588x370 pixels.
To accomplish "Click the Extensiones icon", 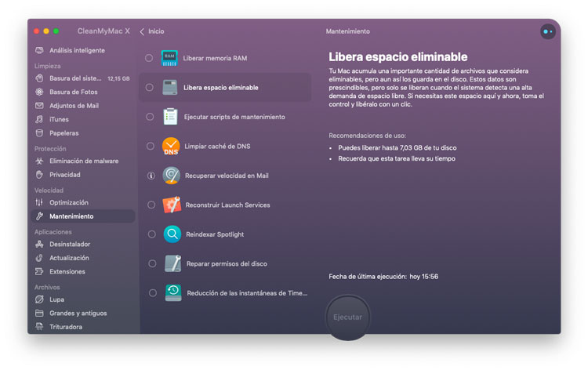I will click(x=39, y=271).
